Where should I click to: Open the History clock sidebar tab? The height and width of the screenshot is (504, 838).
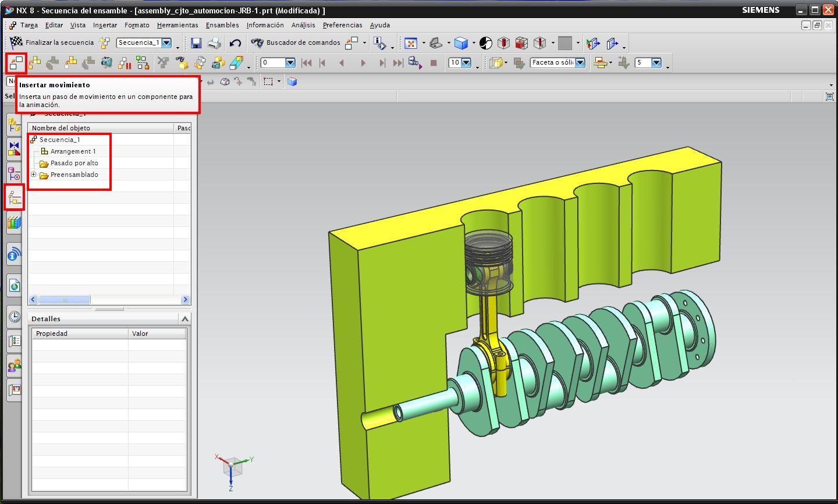15,316
